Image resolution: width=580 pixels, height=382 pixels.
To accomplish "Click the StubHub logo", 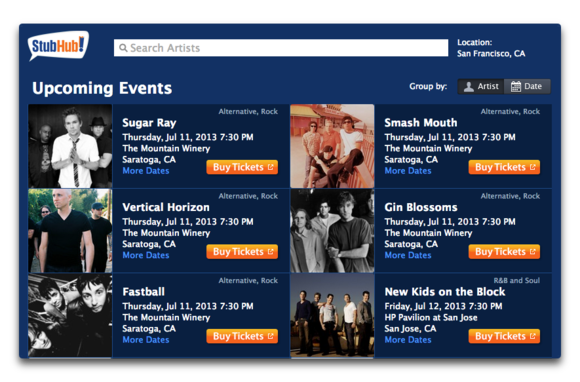I will (x=58, y=46).
